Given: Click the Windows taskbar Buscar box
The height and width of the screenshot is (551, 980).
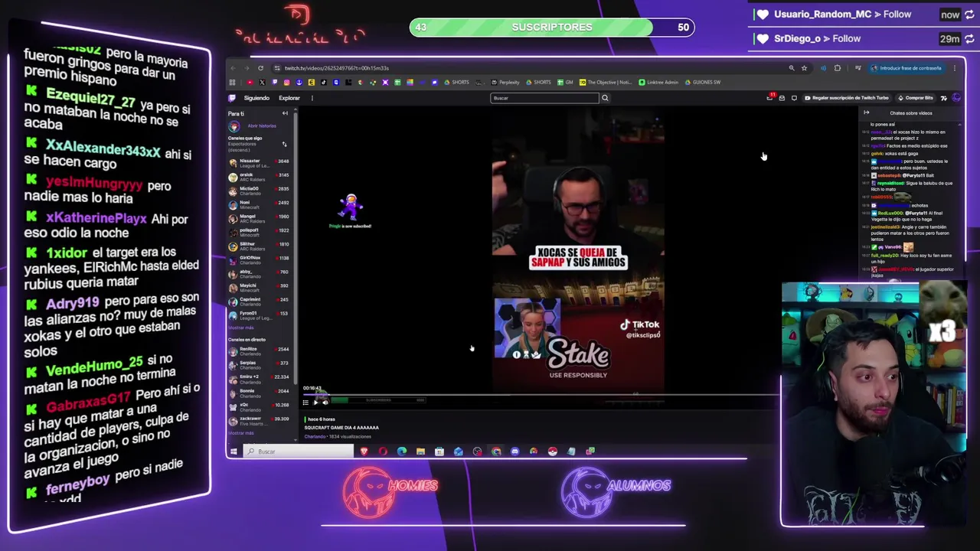Looking at the screenshot, I should pos(299,452).
